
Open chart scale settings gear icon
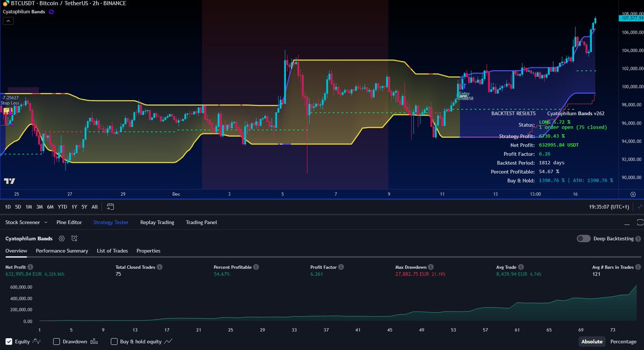tap(633, 193)
